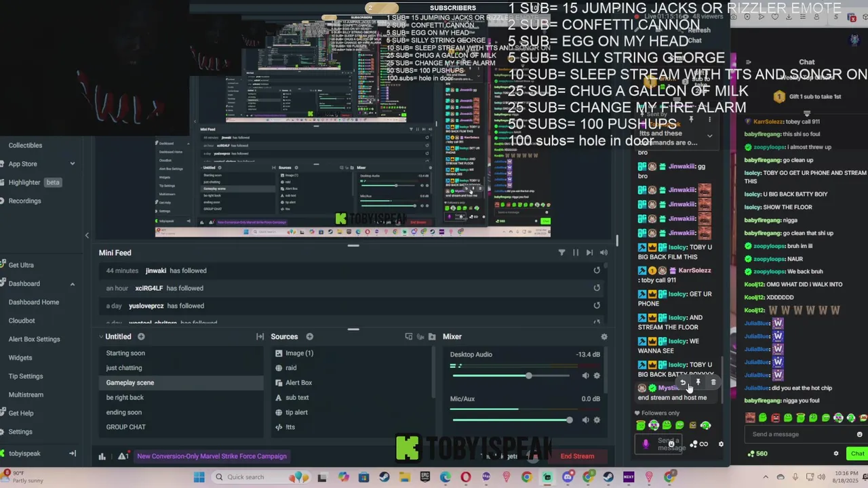This screenshot has height=488, width=868.
Task: Open Multistream in the sidebar
Action: (26, 394)
